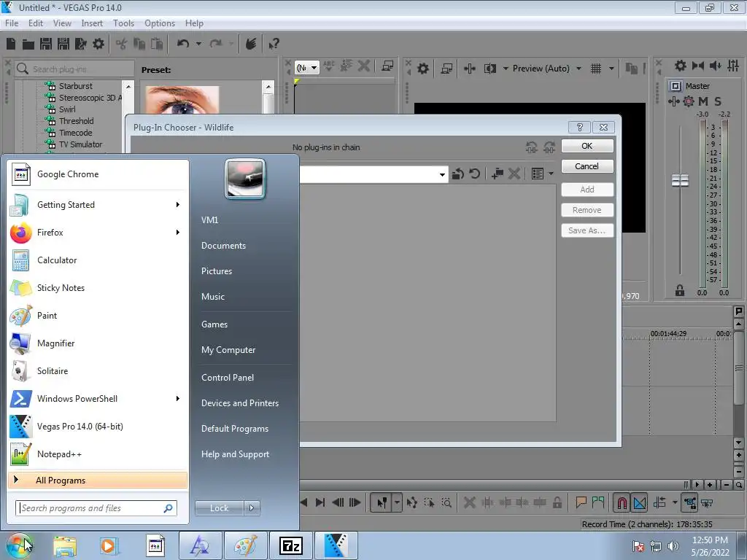Click the Lock button in Start menu

click(219, 508)
